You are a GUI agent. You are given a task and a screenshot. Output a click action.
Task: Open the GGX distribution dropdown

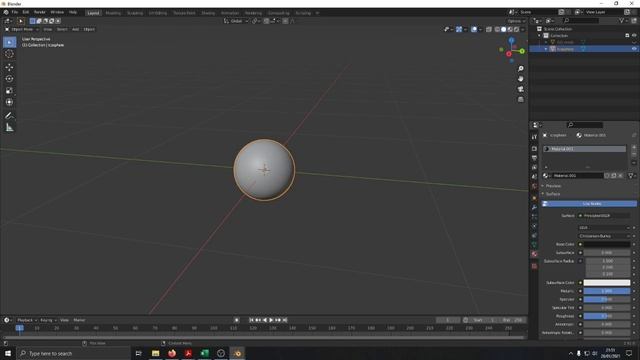pos(604,227)
